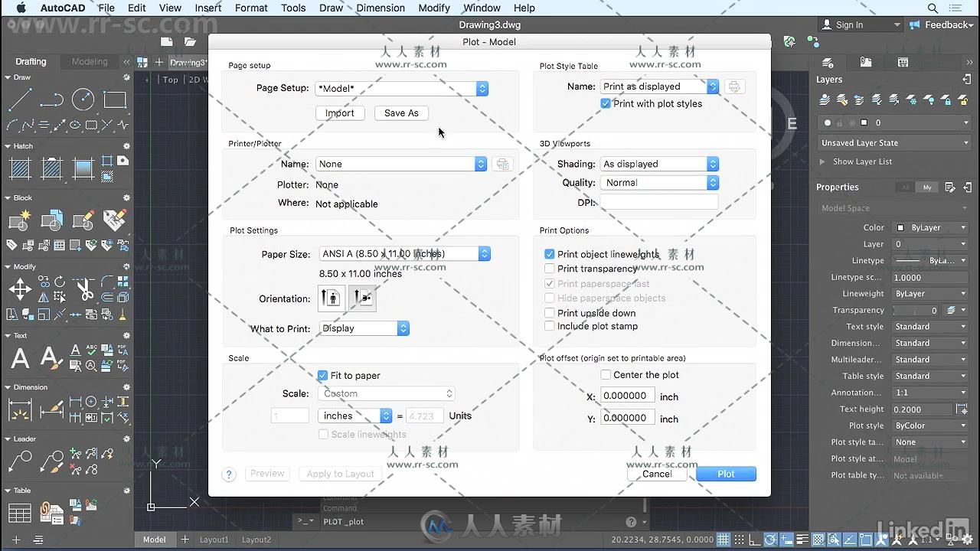Viewport: 980px width, 551px height.
Task: Uncheck Fit to paper
Action: (322, 376)
